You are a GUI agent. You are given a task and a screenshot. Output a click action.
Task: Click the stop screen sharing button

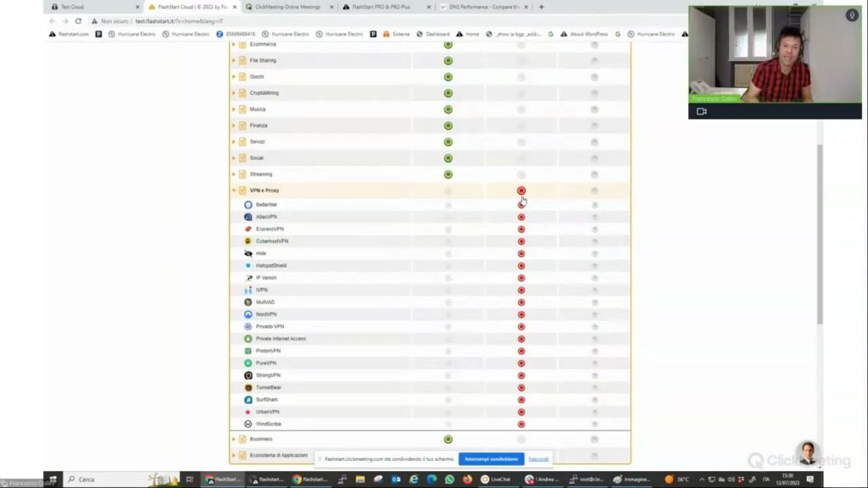pyautogui.click(x=491, y=459)
